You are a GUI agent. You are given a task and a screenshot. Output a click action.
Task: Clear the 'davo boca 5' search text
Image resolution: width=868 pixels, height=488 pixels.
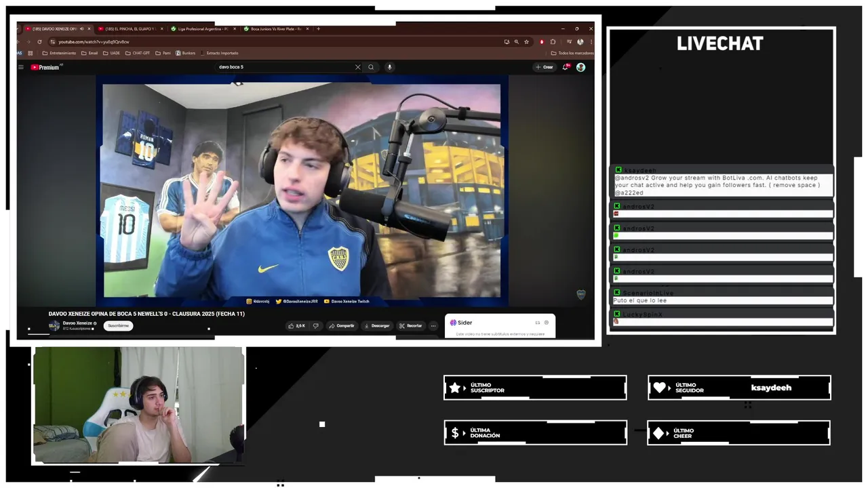[x=357, y=67]
